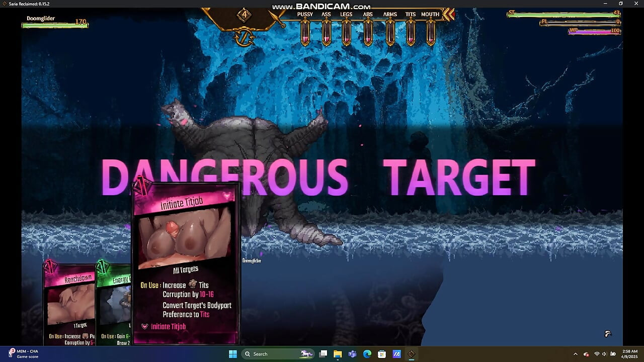Open volume control in system tray
Viewport: 644px width, 362px height.
[x=604, y=354]
